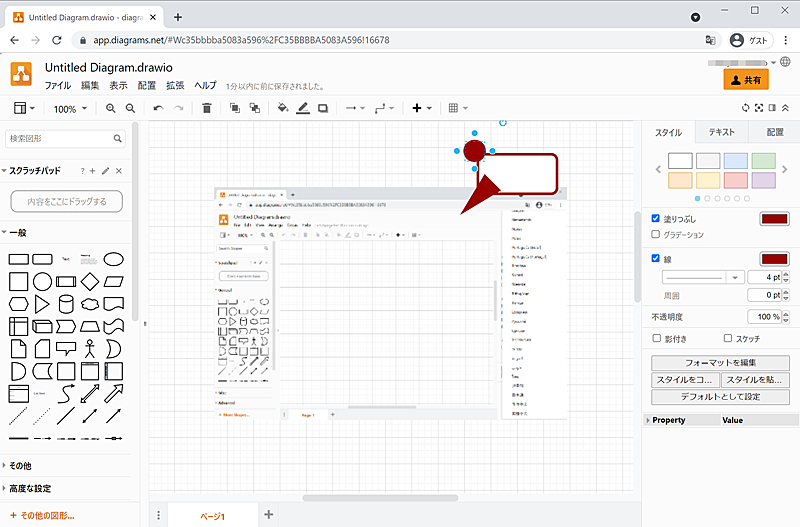The height and width of the screenshot is (527, 800).
Task: Toggle the shadow rectangle toolbar icon
Action: pyautogui.click(x=323, y=108)
